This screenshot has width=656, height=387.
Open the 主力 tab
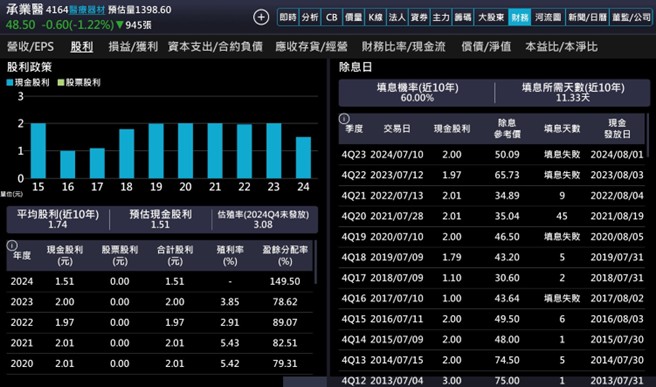[x=441, y=18]
